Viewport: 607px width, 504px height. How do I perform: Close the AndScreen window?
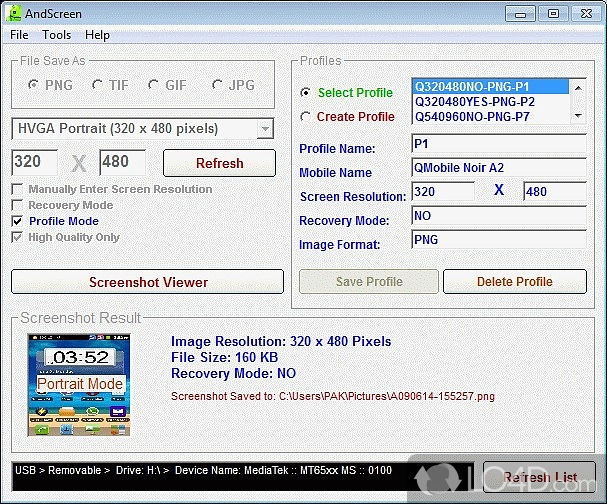tap(586, 14)
